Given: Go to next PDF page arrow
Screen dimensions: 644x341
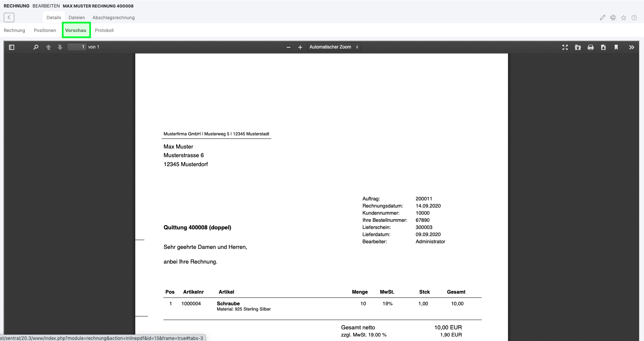Looking at the screenshot, I should [x=60, y=47].
